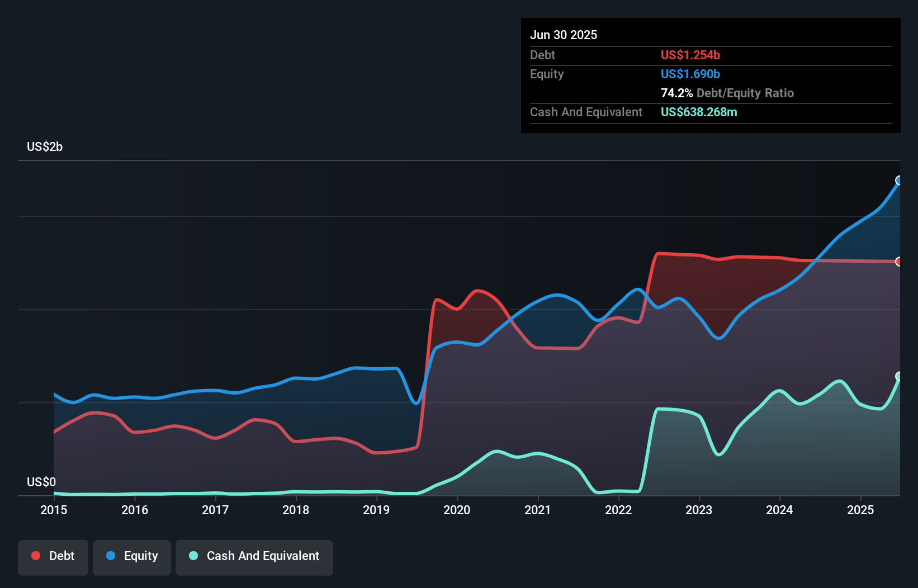Select the 2025 year axis label

tap(860, 510)
